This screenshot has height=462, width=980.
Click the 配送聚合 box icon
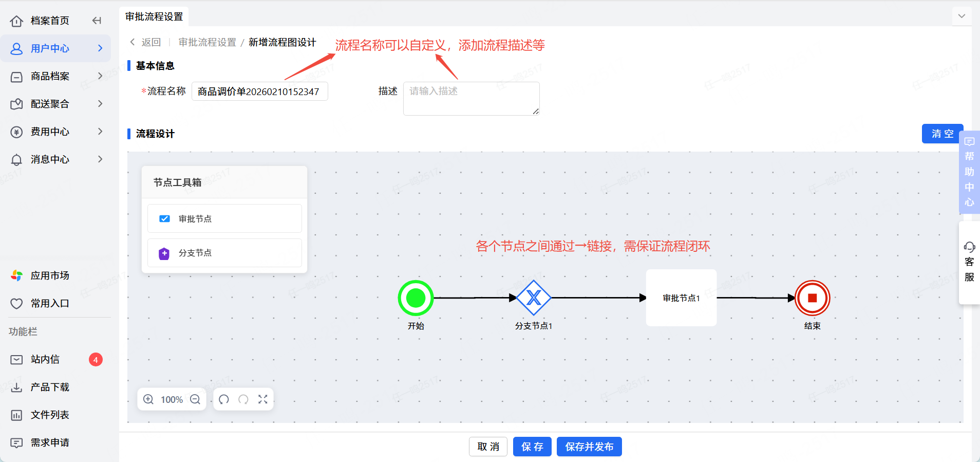tap(16, 104)
